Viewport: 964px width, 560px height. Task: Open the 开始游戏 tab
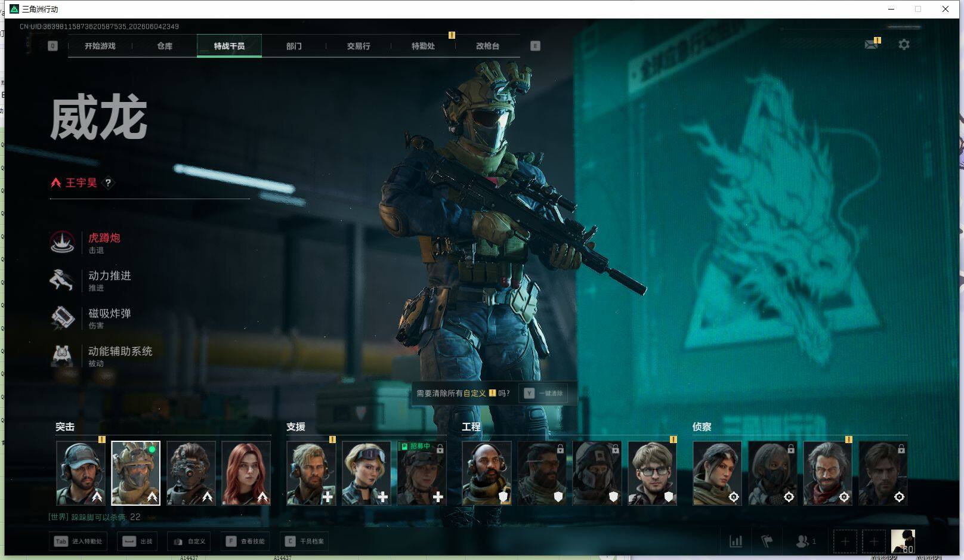click(100, 46)
